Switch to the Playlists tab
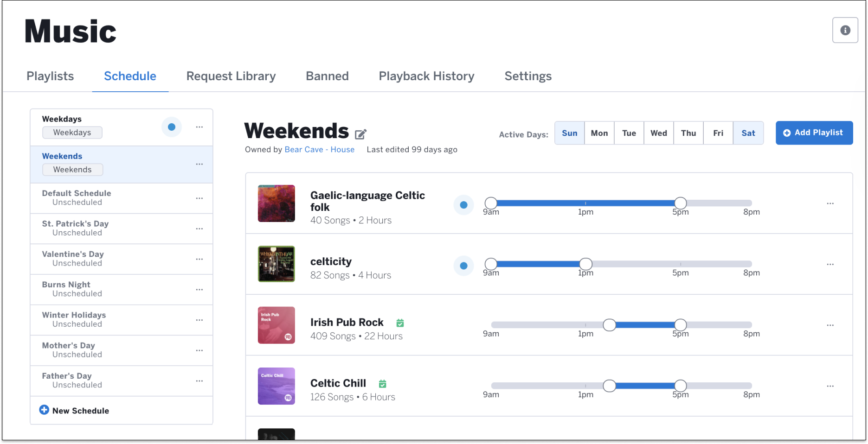This screenshot has height=444, width=868. pyautogui.click(x=50, y=76)
